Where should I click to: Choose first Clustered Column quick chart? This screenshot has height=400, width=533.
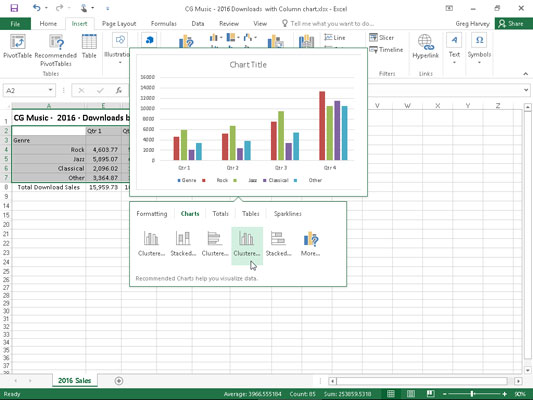tap(151, 243)
